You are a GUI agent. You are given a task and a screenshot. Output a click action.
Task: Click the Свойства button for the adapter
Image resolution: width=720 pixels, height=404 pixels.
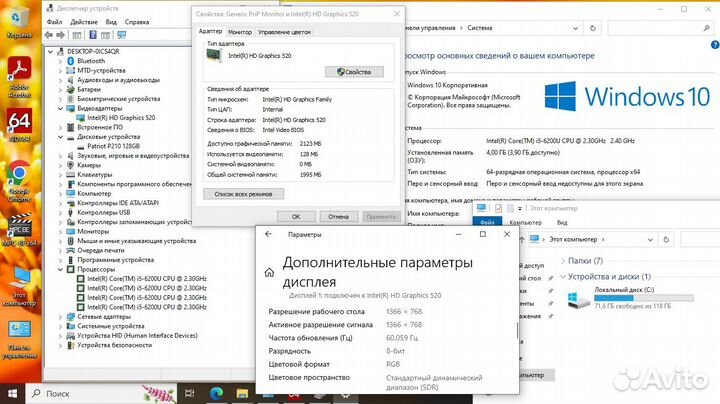[x=354, y=72]
